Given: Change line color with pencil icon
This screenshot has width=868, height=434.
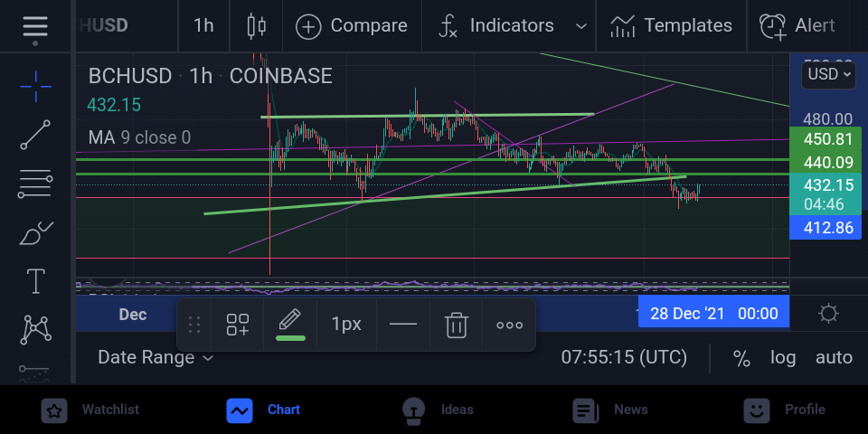Looking at the screenshot, I should (x=290, y=325).
